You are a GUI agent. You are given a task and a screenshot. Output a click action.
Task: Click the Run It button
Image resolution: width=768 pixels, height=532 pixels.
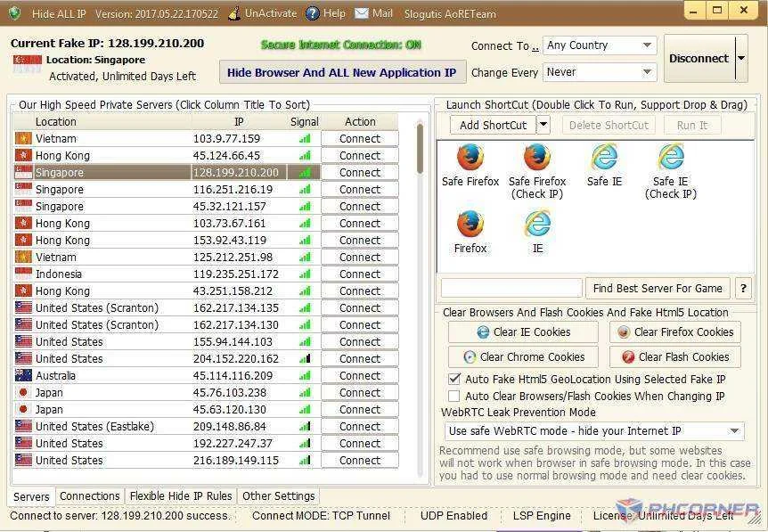[x=691, y=126]
